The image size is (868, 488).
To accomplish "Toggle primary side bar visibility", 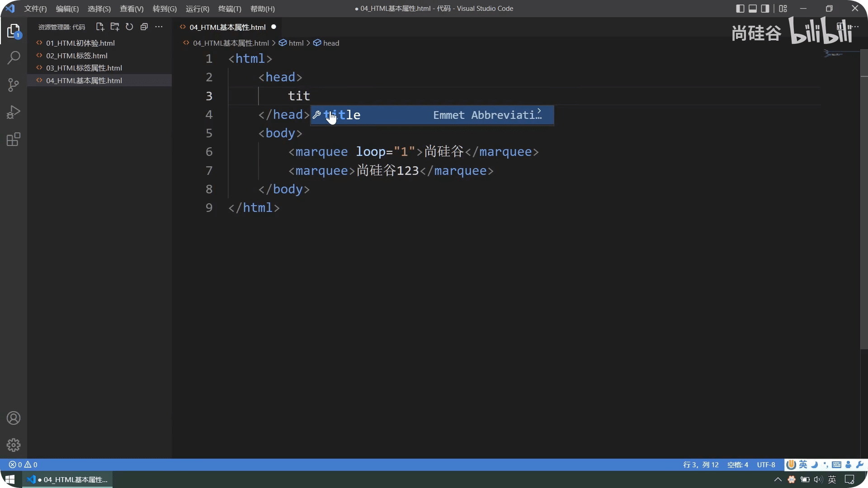I will 740,9.
